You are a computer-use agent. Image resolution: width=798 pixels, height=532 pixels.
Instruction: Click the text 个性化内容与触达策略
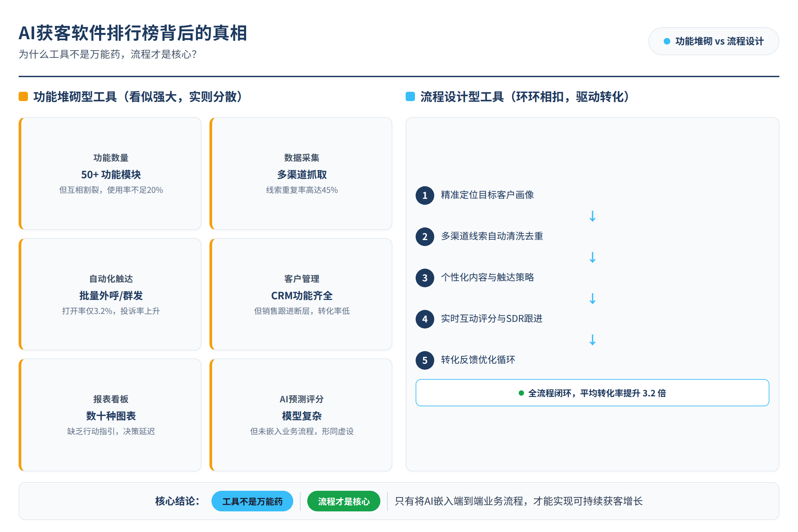point(487,277)
